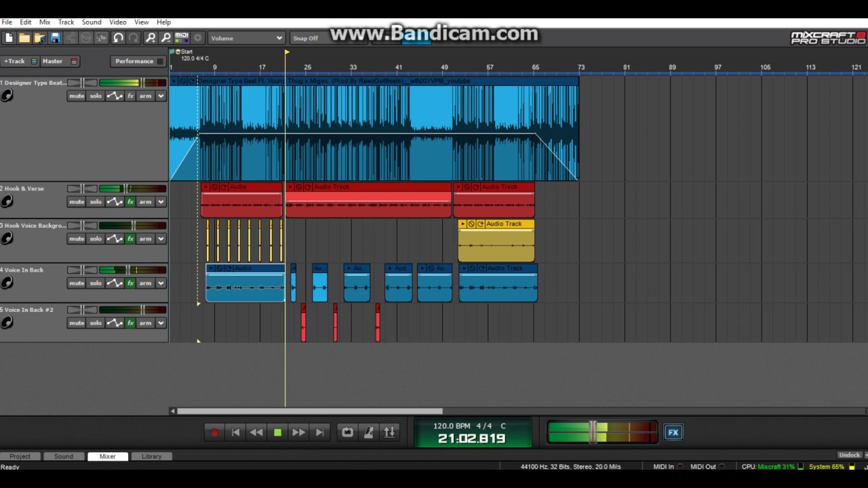
Task: Open master FX button beside the meter
Action: point(673,432)
